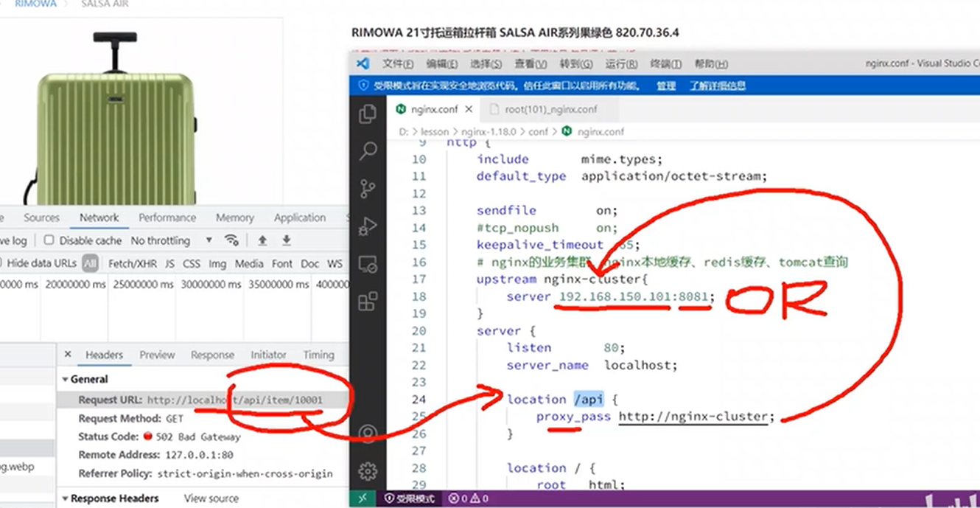Open the 查看(V) menu in VS Code

(x=531, y=64)
